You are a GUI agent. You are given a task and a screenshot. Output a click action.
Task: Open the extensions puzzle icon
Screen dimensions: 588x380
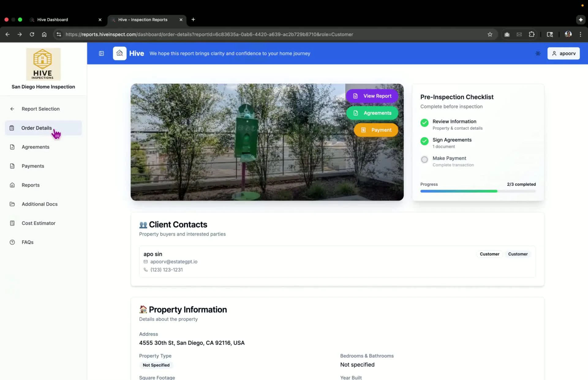pos(532,35)
